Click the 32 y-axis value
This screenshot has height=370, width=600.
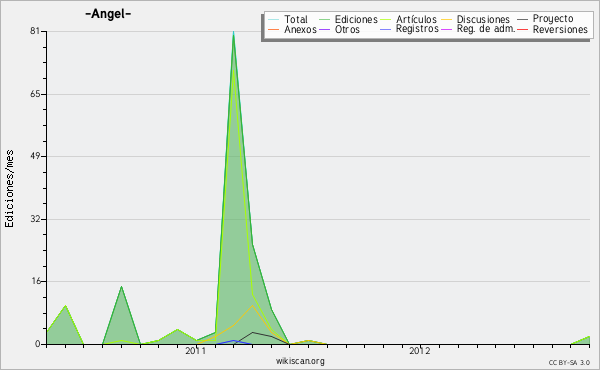coord(35,219)
